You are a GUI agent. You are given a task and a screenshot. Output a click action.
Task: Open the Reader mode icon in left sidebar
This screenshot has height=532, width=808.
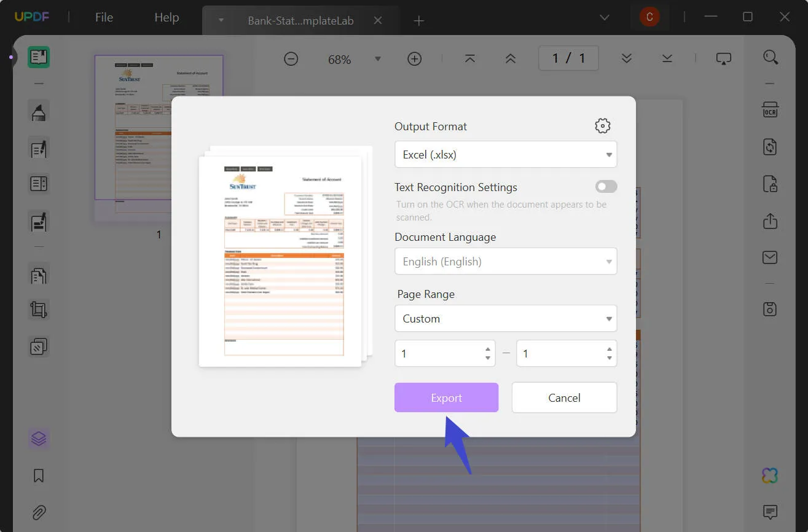(39, 57)
